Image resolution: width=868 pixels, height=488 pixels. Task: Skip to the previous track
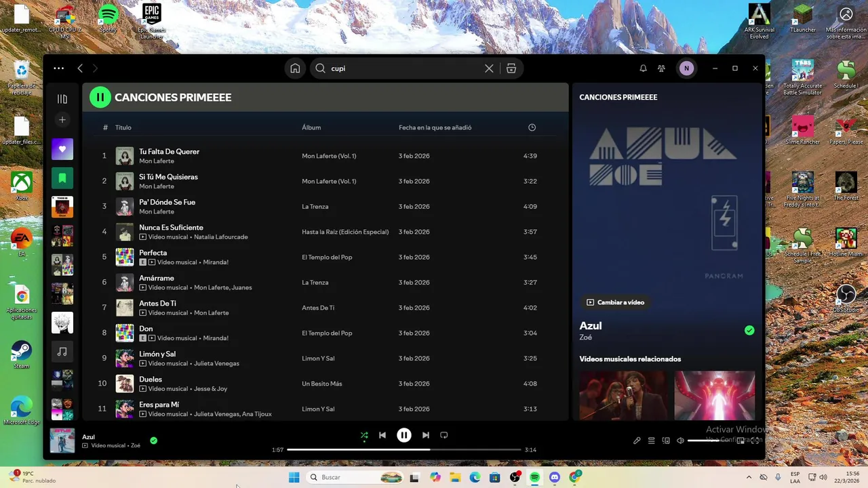coord(382,435)
